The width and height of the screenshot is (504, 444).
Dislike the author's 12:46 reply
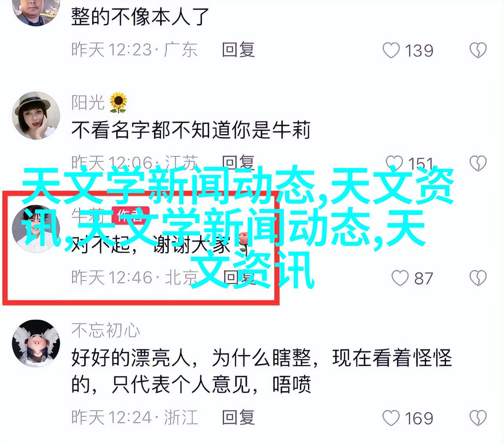click(x=477, y=278)
